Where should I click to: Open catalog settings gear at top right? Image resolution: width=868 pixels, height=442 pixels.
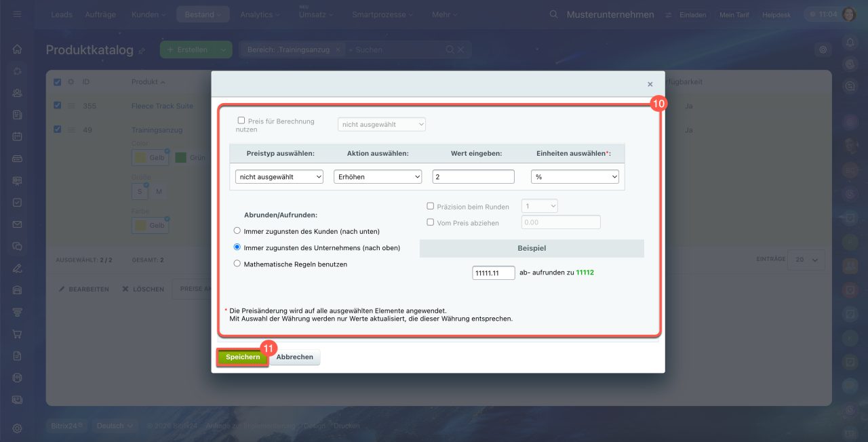(823, 49)
